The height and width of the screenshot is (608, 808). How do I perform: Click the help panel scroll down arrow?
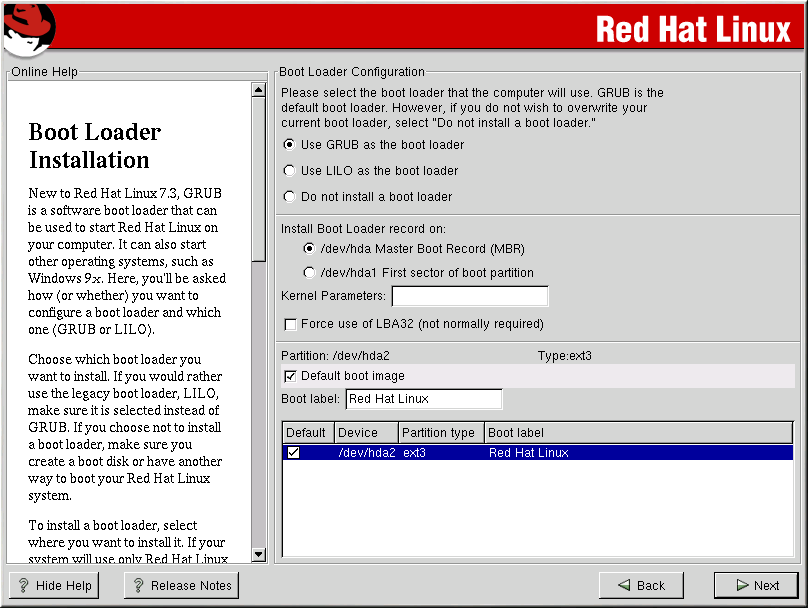[258, 554]
